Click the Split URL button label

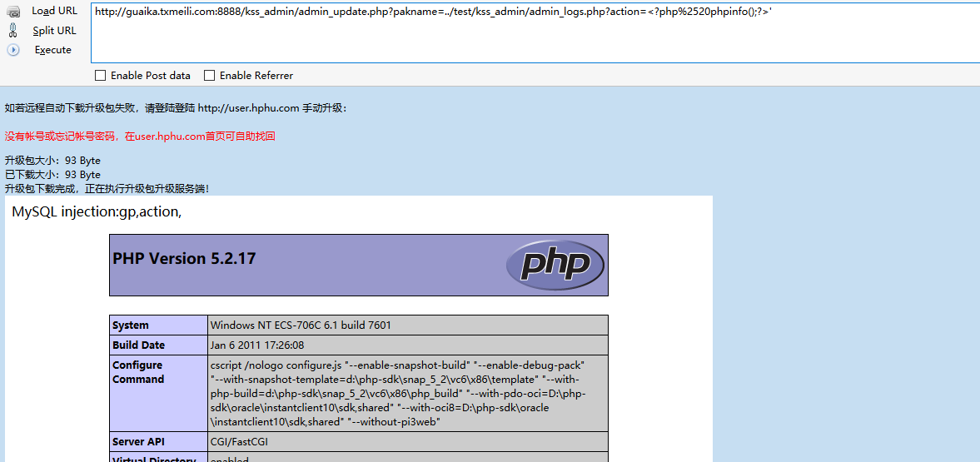54,31
